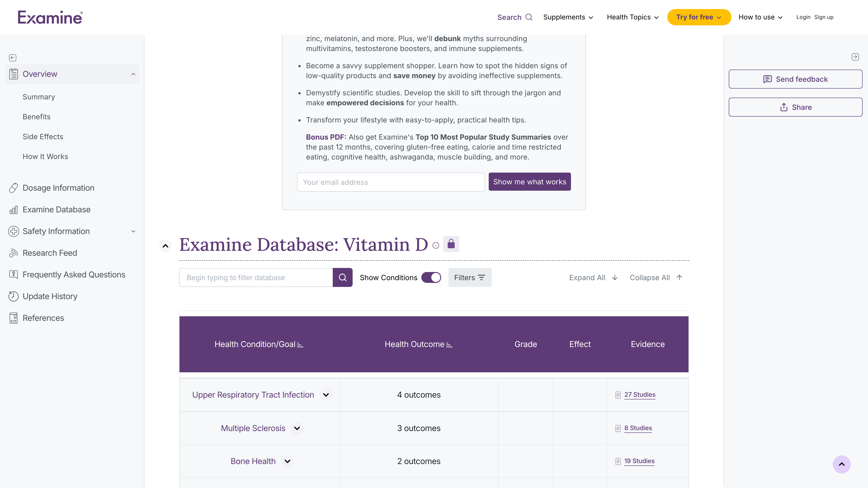Click document icon beside 8 Studies

pyautogui.click(x=618, y=428)
